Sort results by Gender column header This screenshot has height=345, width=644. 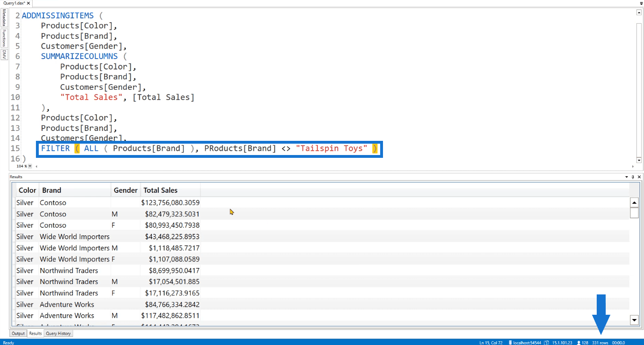[x=125, y=190]
